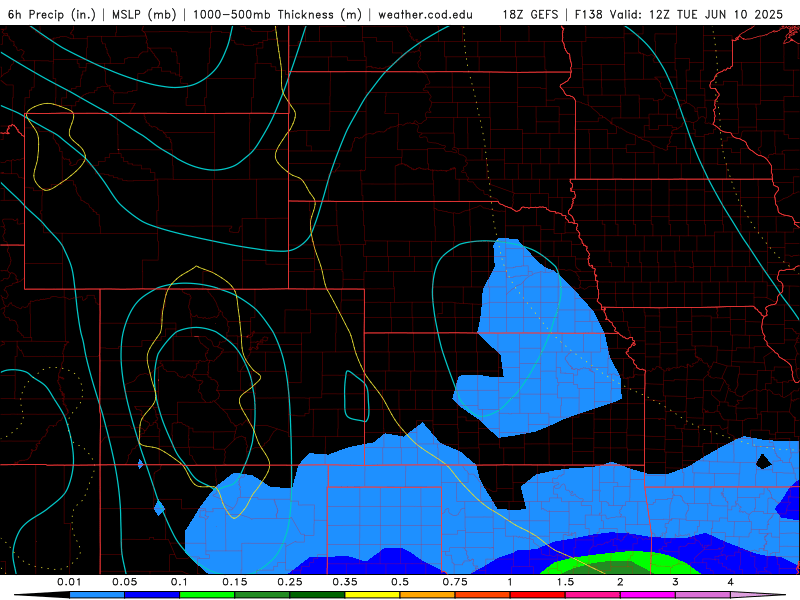Click the 'weather.cod.edu' text
The image size is (800, 600).
tap(425, 14)
